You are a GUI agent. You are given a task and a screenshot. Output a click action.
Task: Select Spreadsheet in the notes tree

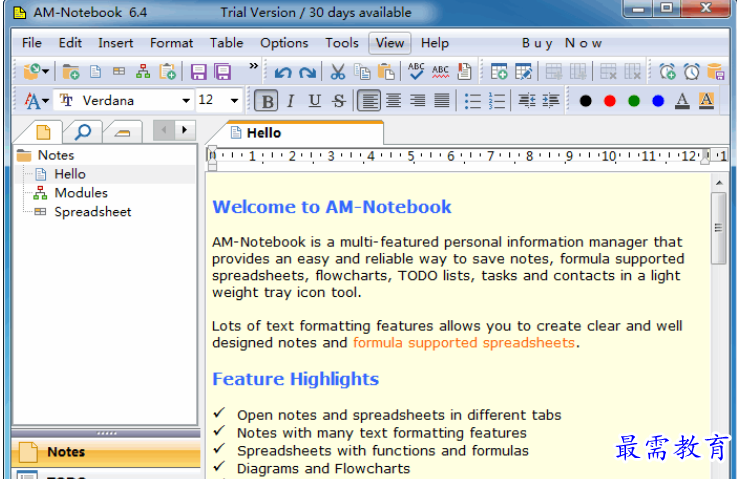93,212
